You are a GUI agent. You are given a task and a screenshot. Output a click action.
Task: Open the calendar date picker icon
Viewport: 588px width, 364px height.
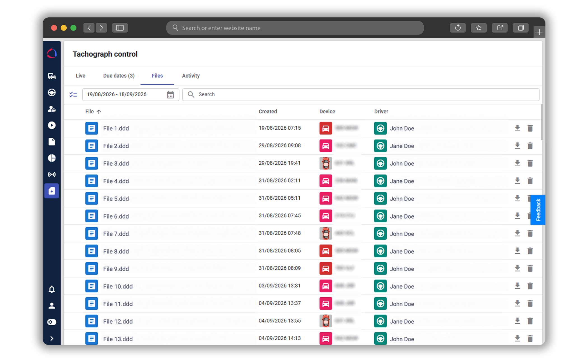pos(170,95)
